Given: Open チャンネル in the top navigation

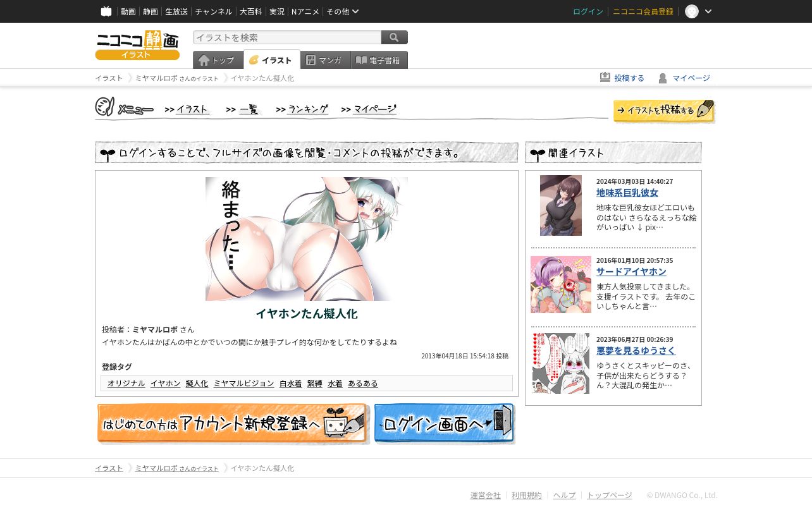Looking at the screenshot, I should 214,11.
